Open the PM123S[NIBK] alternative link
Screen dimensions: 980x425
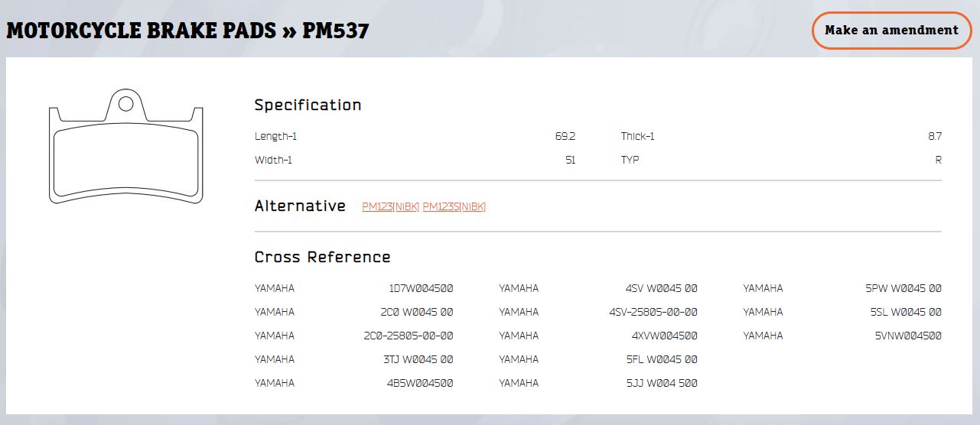point(454,206)
